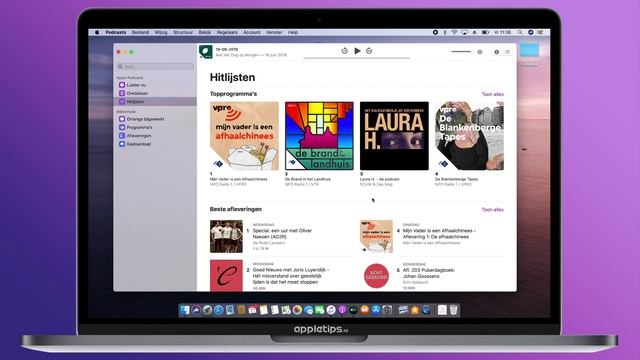Open Finder from the Dock
640x360 pixels.
(185, 310)
